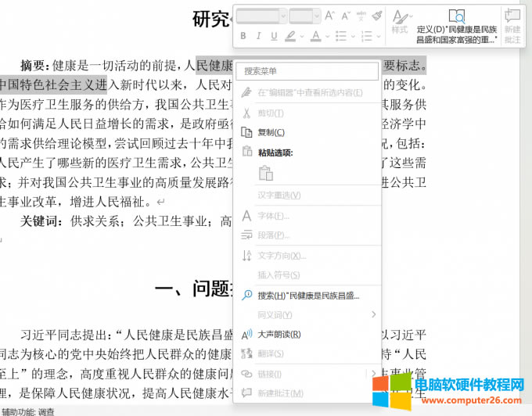Viewport: 532px width, 416px height.
Task: Click the bullet list icon
Action: [x=340, y=36]
